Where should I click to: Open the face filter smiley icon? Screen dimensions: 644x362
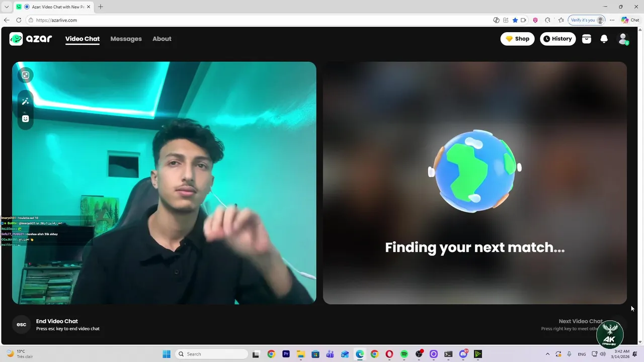click(x=25, y=119)
